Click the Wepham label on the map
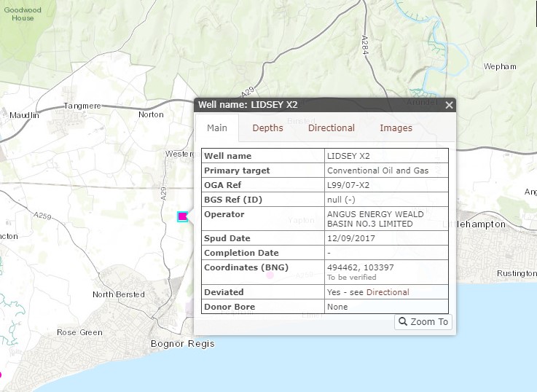Image resolution: width=537 pixels, height=392 pixels. pyautogui.click(x=499, y=66)
